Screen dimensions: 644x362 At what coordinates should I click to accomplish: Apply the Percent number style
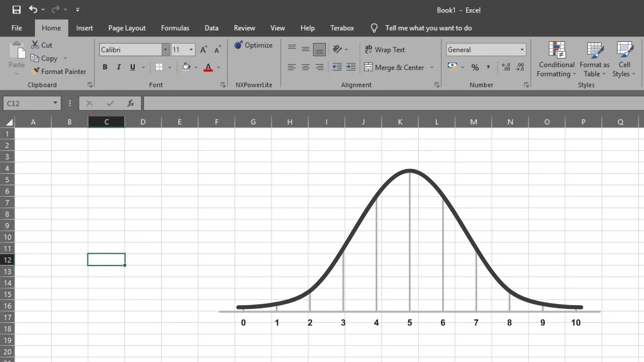tap(474, 68)
